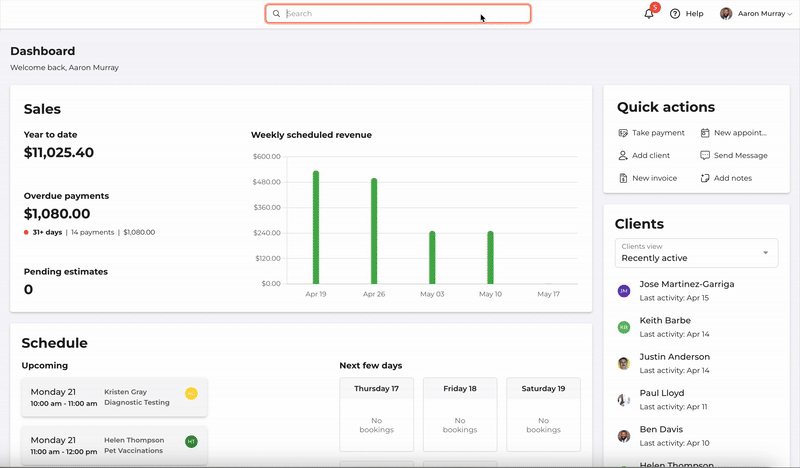Open Helen Thompson Pet Vaccinations appointment

114,445
